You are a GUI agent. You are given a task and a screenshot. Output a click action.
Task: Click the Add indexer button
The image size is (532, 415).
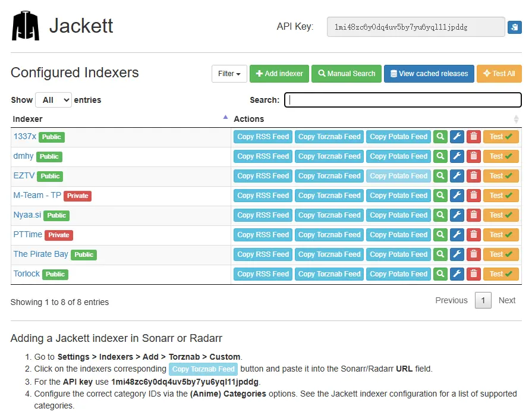[279, 74]
